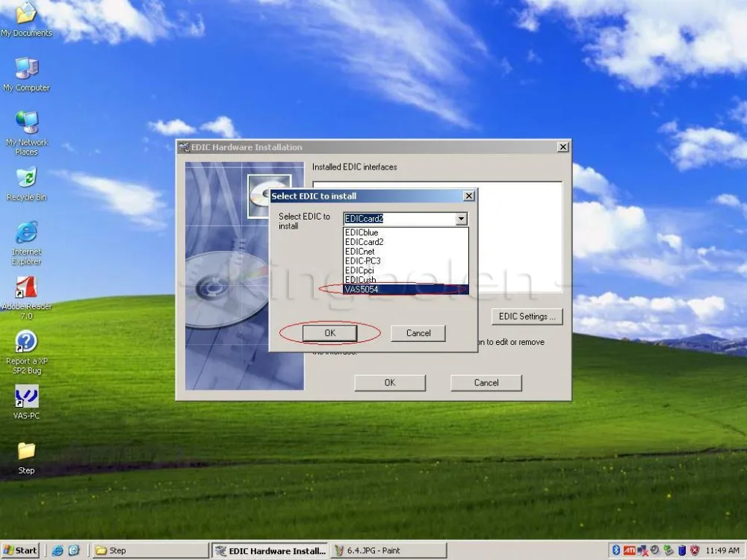The height and width of the screenshot is (560, 747).
Task: Choose EDICcard2 from the dropdown list
Action: click(406, 242)
